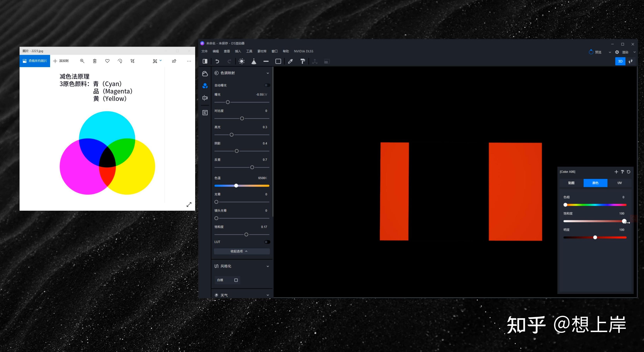The image size is (644, 352).
Task: Click the sun-like focus icon in toolbar
Action: pos(242,61)
